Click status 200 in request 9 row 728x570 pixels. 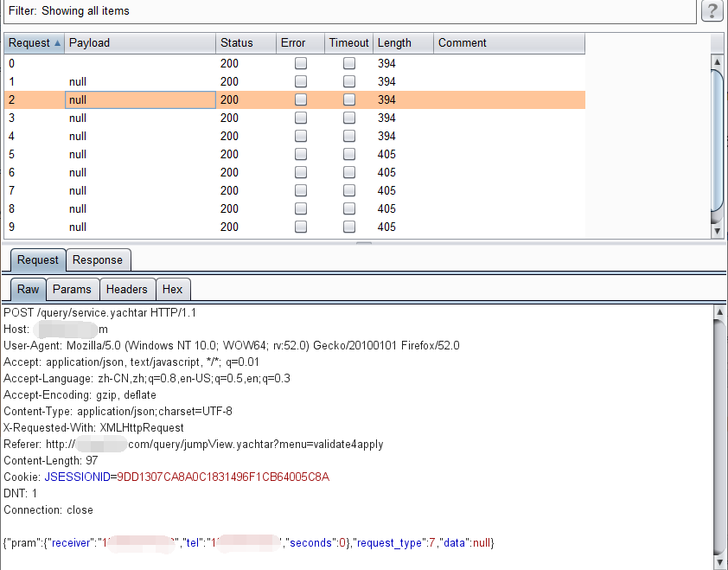coord(229,227)
